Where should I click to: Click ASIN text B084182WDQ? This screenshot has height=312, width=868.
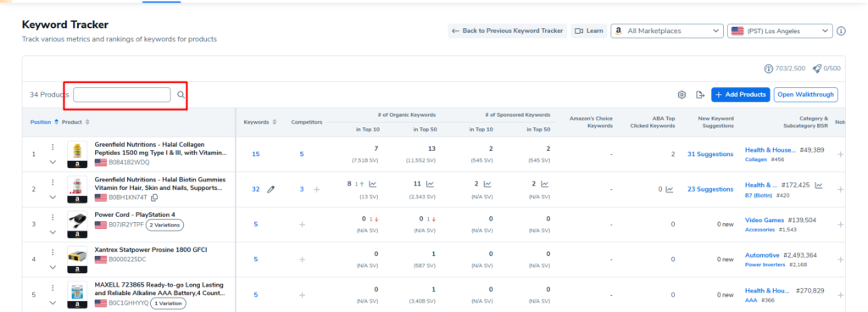point(129,163)
